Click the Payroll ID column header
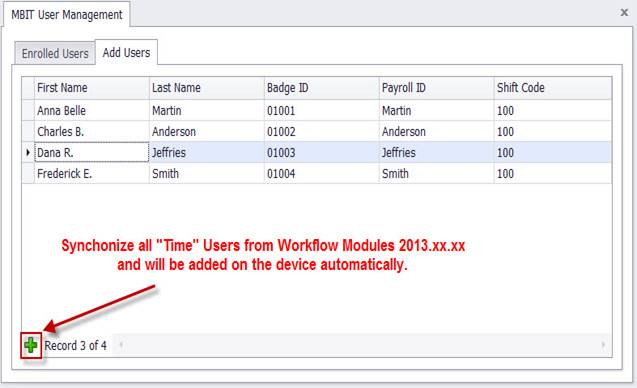This screenshot has width=637, height=388. tap(437, 88)
